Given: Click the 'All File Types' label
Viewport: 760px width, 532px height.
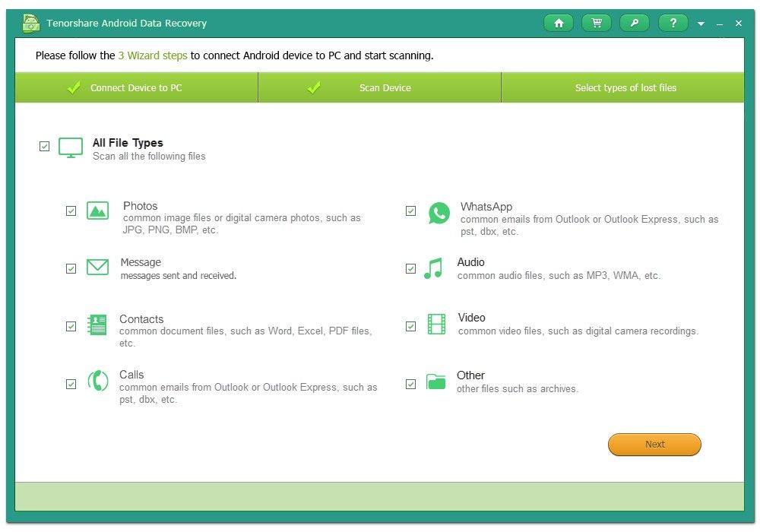Looking at the screenshot, I should click(x=128, y=143).
